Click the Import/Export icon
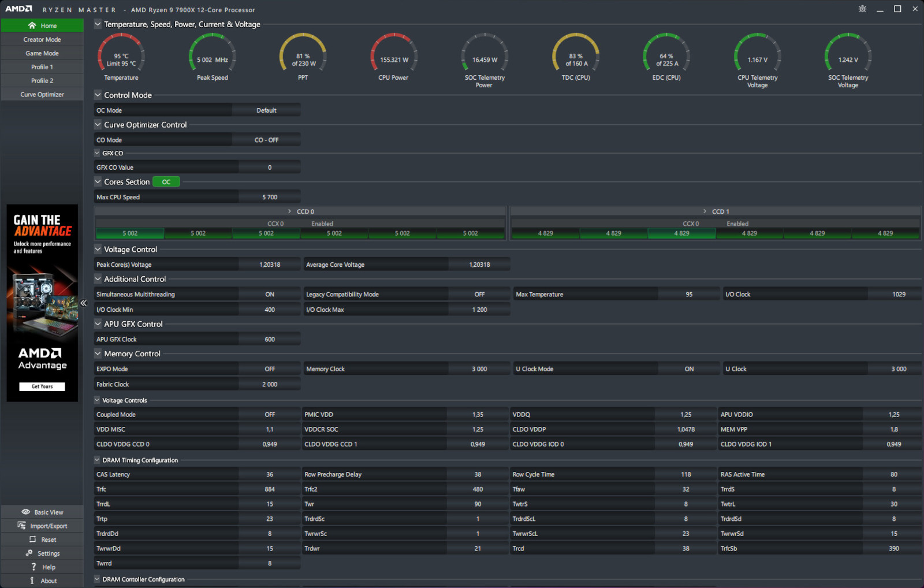The height and width of the screenshot is (588, 924). (21, 526)
